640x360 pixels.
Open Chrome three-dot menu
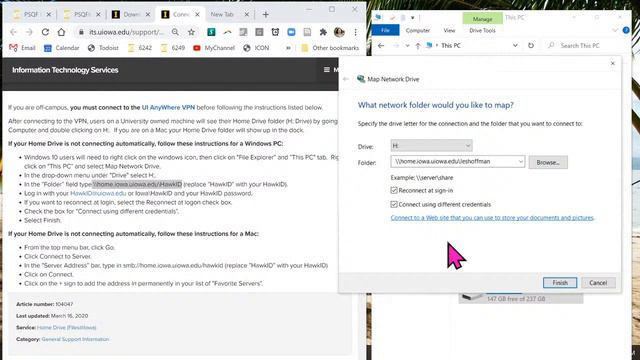[356, 32]
